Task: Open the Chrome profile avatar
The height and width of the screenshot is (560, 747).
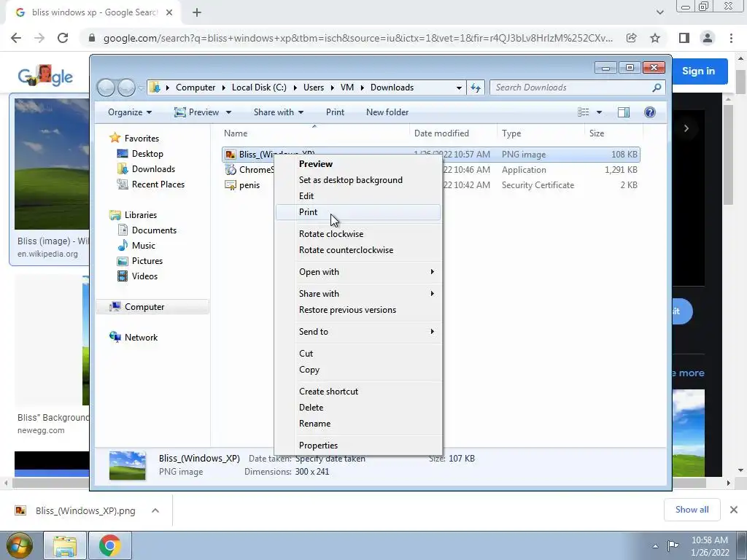Action: tap(708, 38)
